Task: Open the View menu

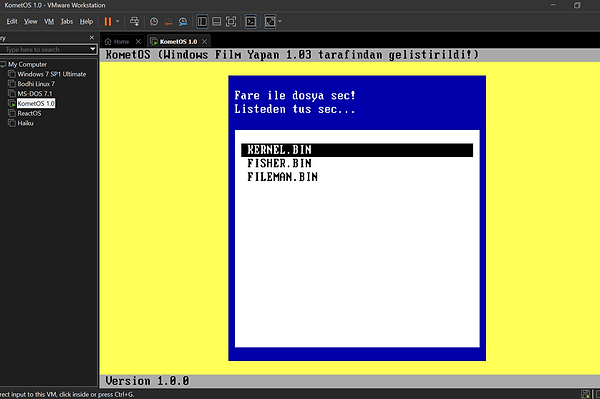Action: 31,21
